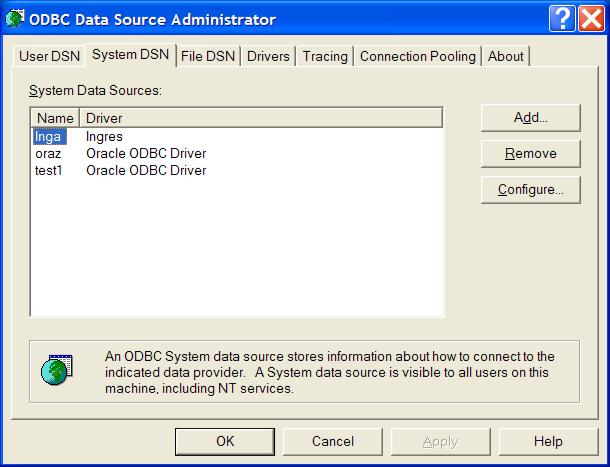Select the oraz Oracle data source
This screenshot has width=610, height=467.
pyautogui.click(x=49, y=154)
